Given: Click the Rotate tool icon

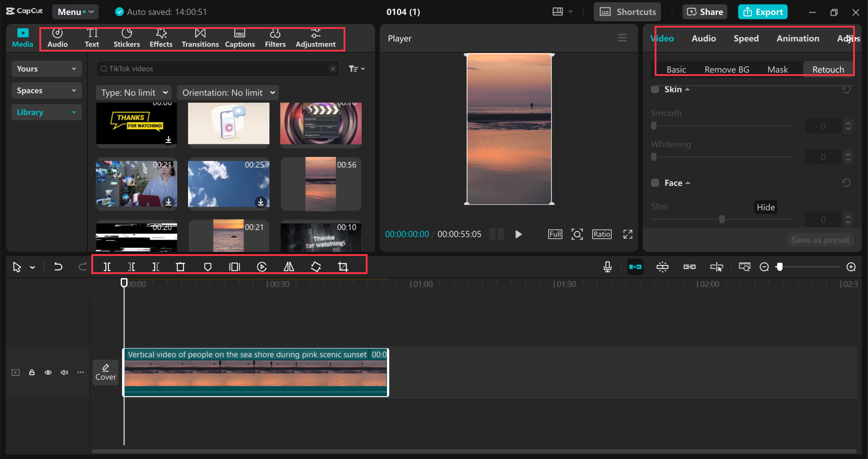Looking at the screenshot, I should point(316,267).
